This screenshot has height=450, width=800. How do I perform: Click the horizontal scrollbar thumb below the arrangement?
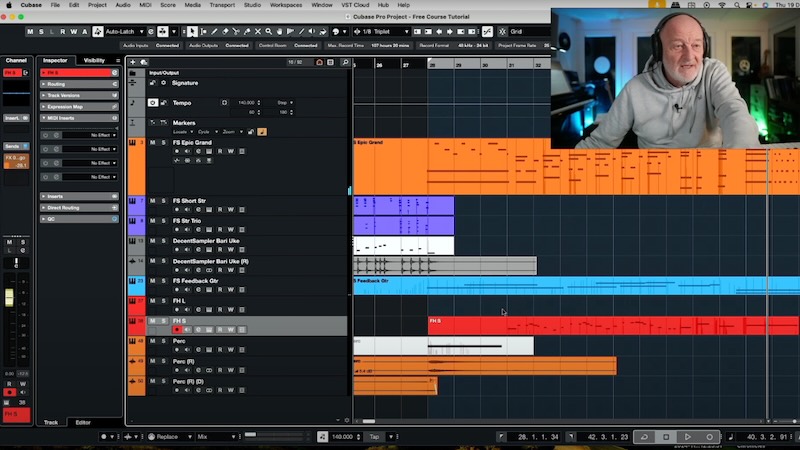pos(368,421)
